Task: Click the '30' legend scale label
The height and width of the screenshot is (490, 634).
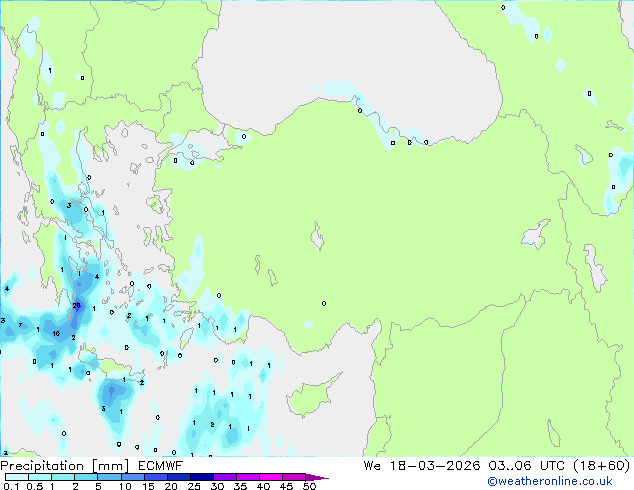Action: point(217,486)
